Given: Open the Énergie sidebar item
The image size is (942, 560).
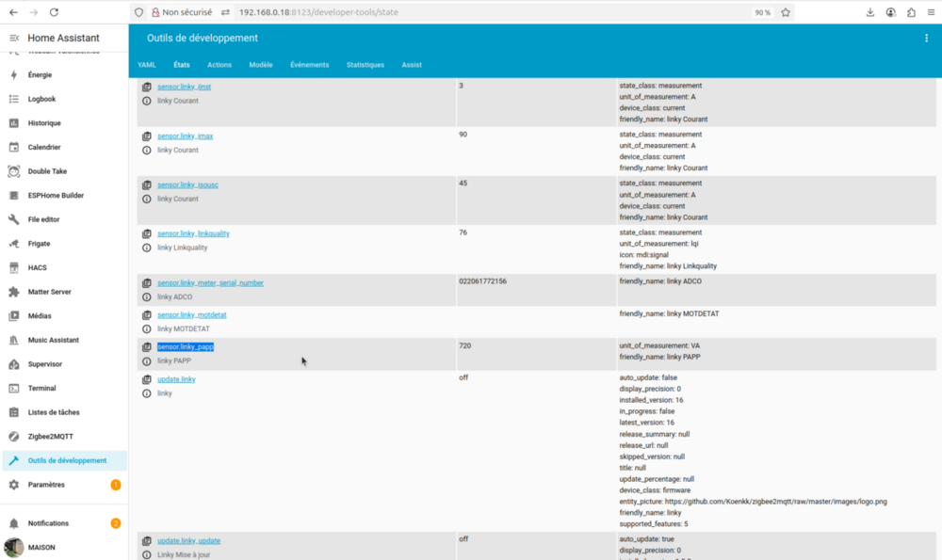Looking at the screenshot, I should [x=64, y=75].
